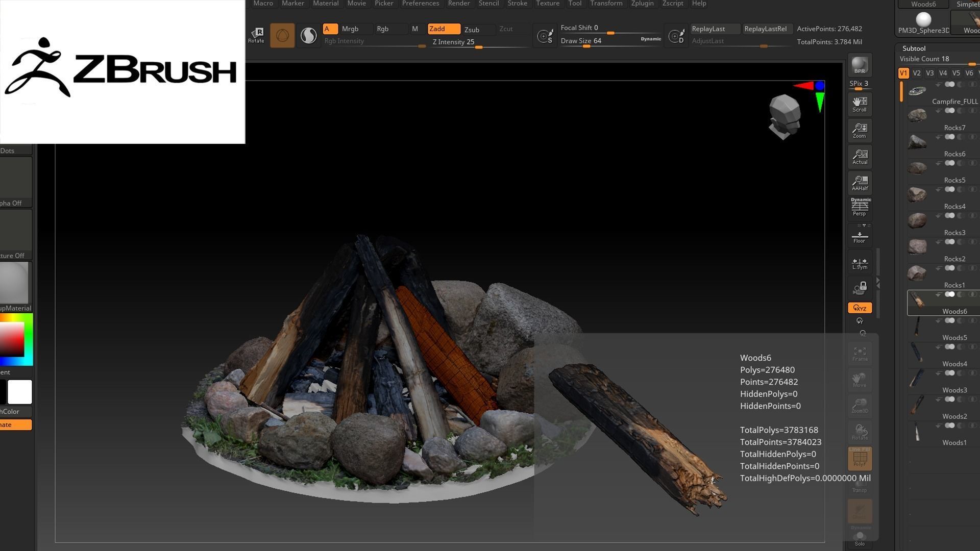Open the Zplugin menu
The height and width of the screenshot is (551, 980).
pos(642,4)
